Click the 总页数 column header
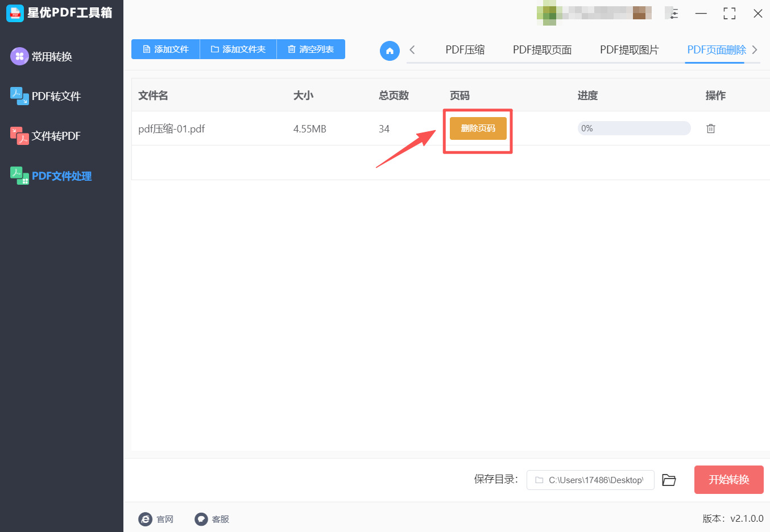The height and width of the screenshot is (532, 770). pos(394,95)
